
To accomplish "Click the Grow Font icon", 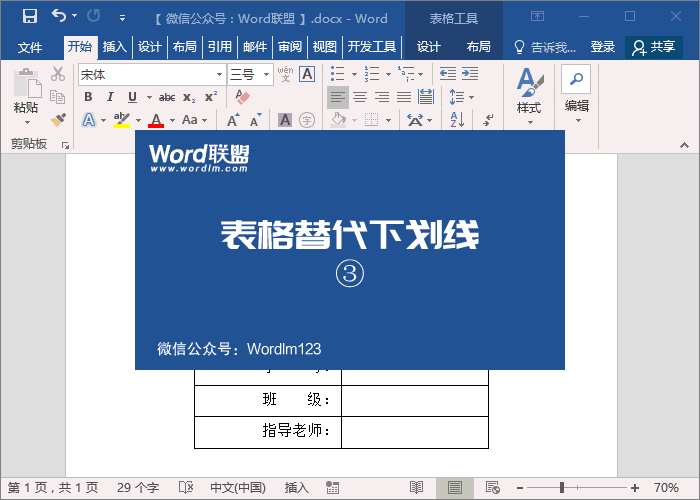I will click(x=233, y=120).
